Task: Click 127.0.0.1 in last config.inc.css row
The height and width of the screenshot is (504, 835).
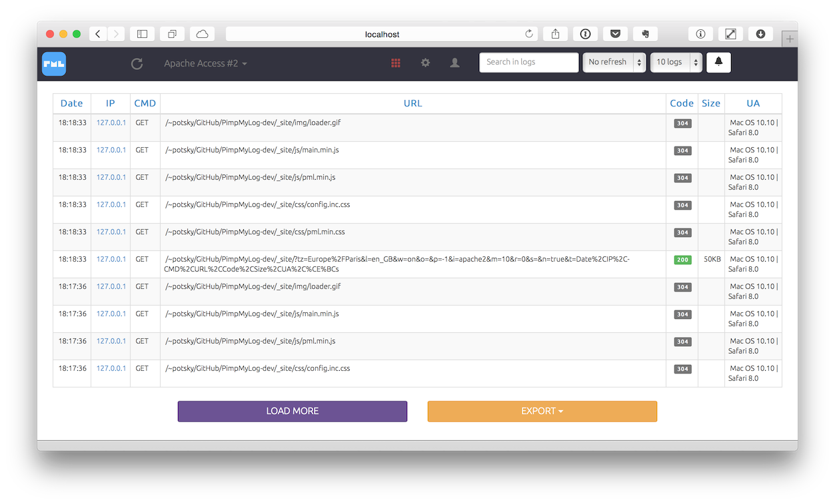Action: 111,368
